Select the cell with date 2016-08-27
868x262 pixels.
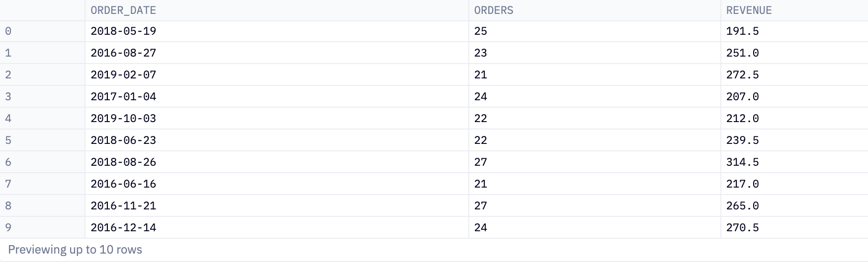coord(276,53)
